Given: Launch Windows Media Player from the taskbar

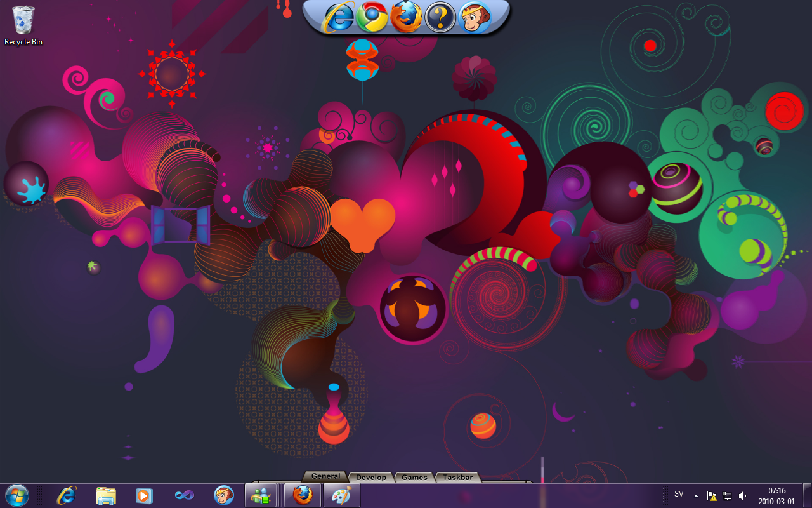Looking at the screenshot, I should point(145,495).
